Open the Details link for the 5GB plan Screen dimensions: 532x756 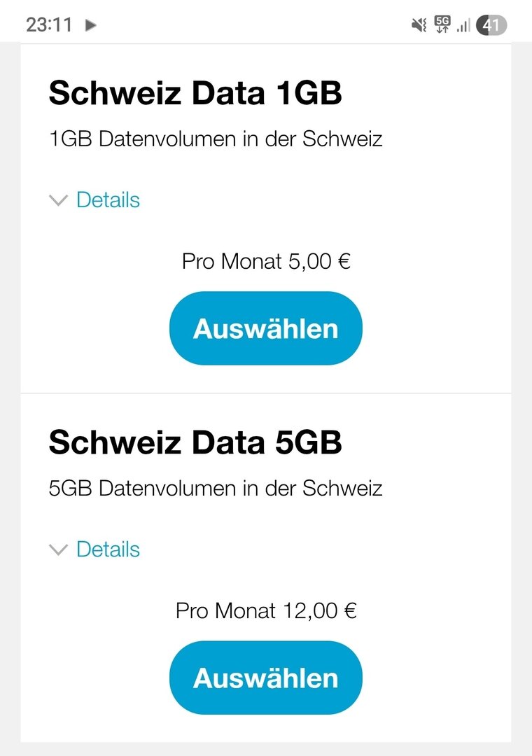point(108,549)
